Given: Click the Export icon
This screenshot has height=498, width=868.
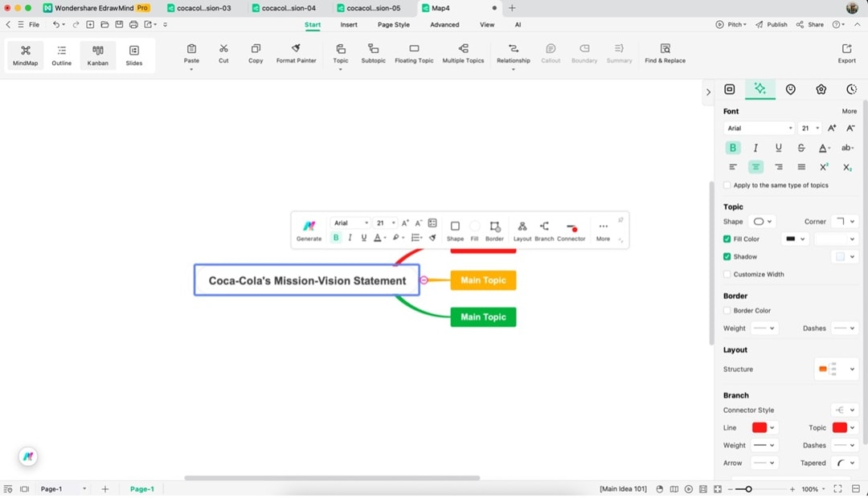Looking at the screenshot, I should tap(846, 49).
